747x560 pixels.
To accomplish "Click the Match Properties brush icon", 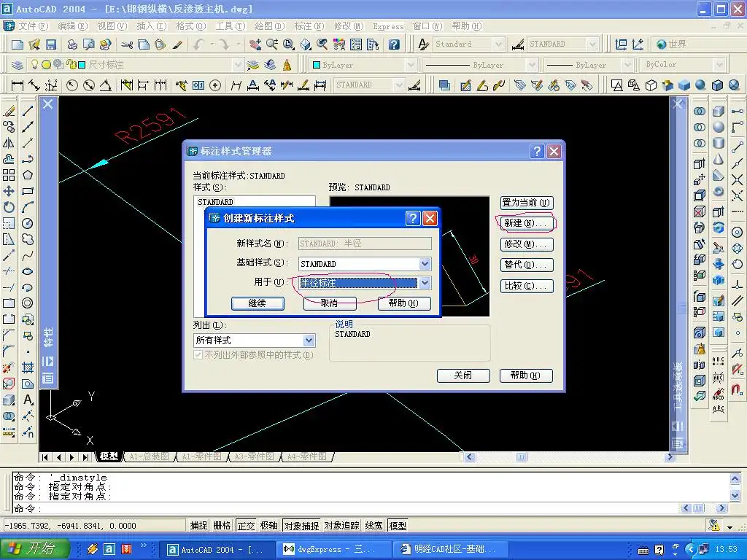I will pos(178,44).
